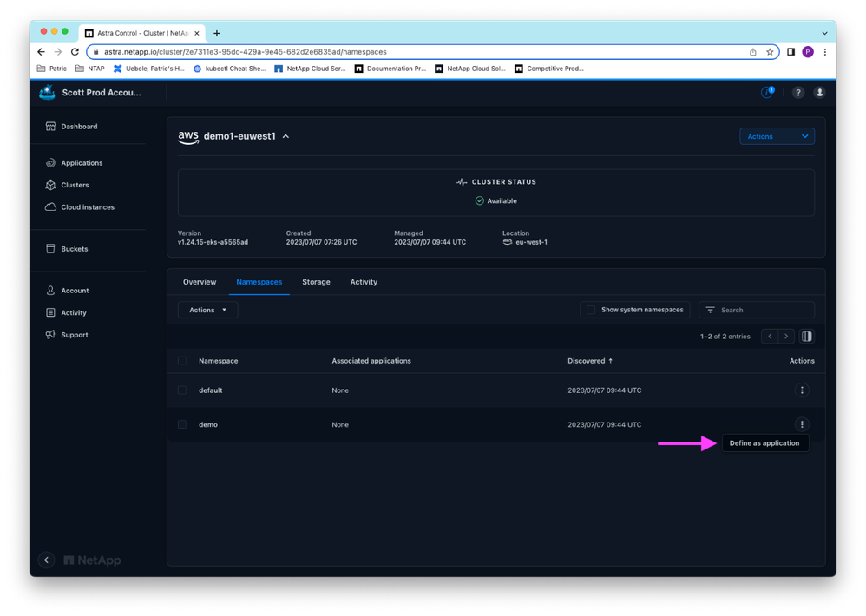Open Cloud instances in sidebar
Image resolution: width=866 pixels, height=616 pixels.
point(80,207)
